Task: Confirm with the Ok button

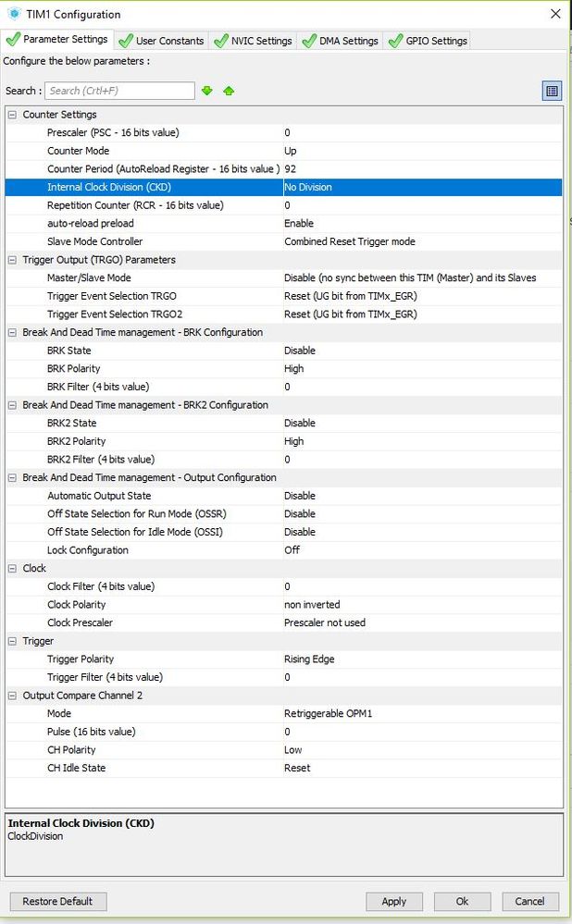Action: (x=462, y=901)
